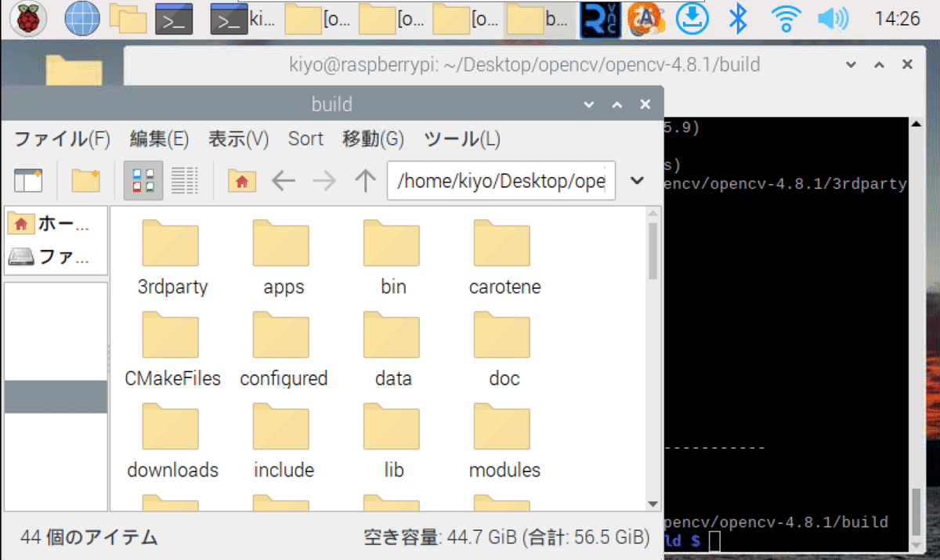Create a new folder with toolbar icon
The height and width of the screenshot is (560, 940).
coord(85,181)
